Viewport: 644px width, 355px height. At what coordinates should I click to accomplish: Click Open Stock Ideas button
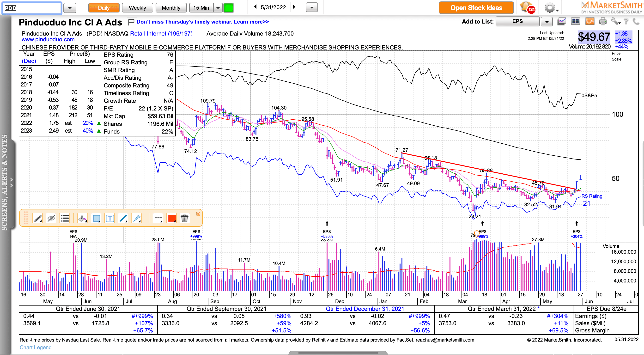[476, 8]
